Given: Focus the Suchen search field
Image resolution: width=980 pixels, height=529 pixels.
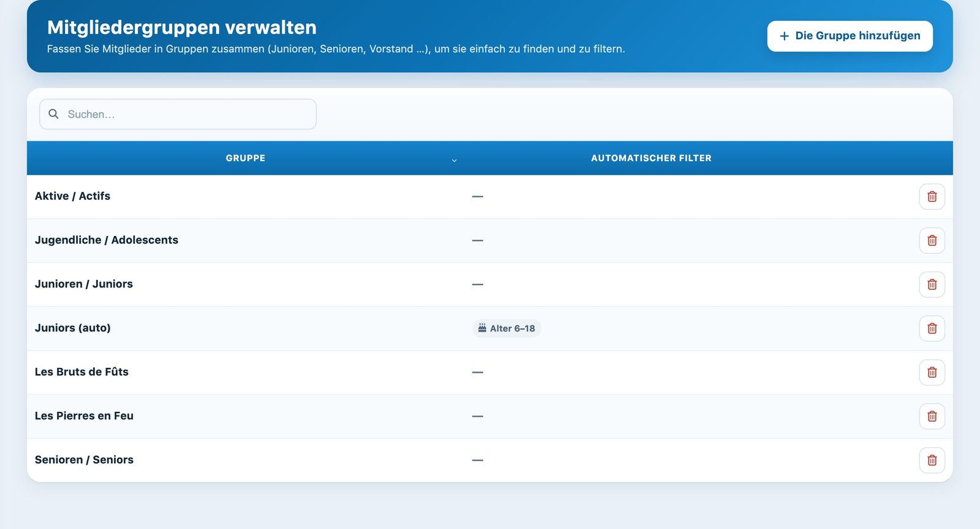Looking at the screenshot, I should (178, 114).
